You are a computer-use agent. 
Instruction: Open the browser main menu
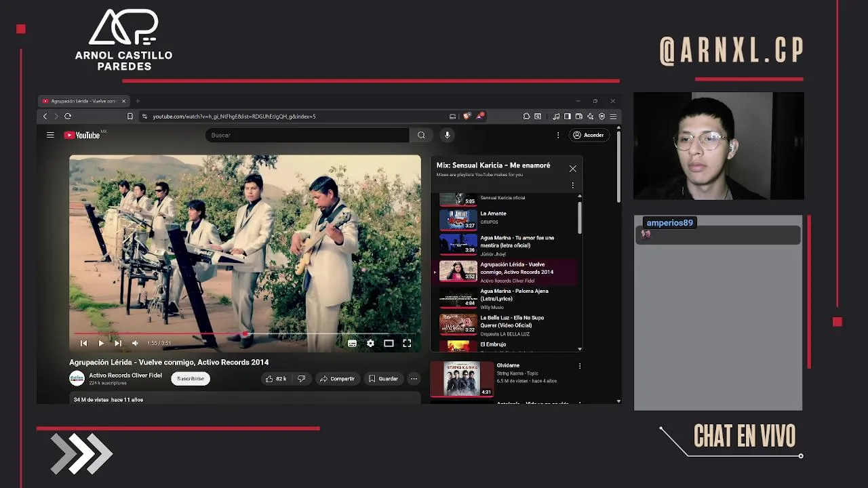(x=613, y=117)
